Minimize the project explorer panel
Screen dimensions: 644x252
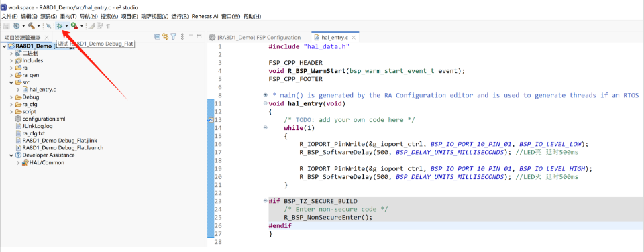[191, 36]
